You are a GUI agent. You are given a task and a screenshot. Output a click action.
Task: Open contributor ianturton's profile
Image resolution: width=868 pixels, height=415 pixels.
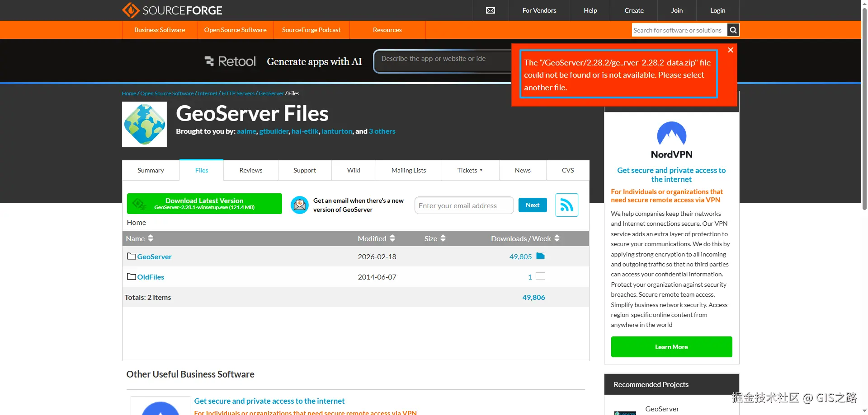(337, 131)
